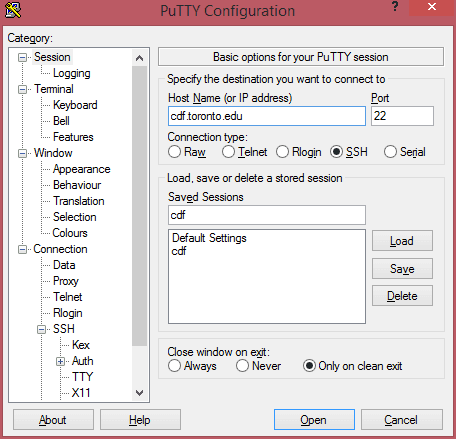Collapse the SSH tree node
This screenshot has height=439, width=456.
point(41,329)
